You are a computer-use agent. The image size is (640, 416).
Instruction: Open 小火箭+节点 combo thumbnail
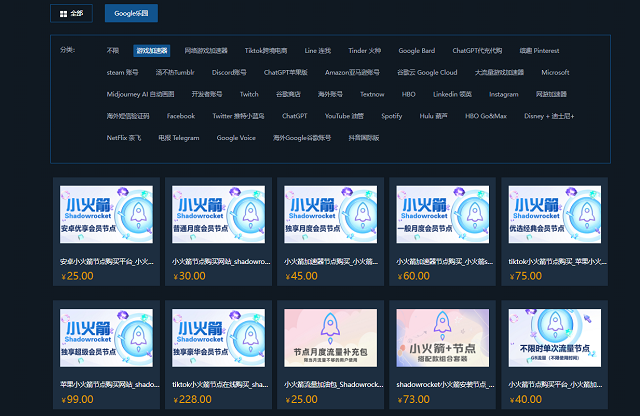442,338
